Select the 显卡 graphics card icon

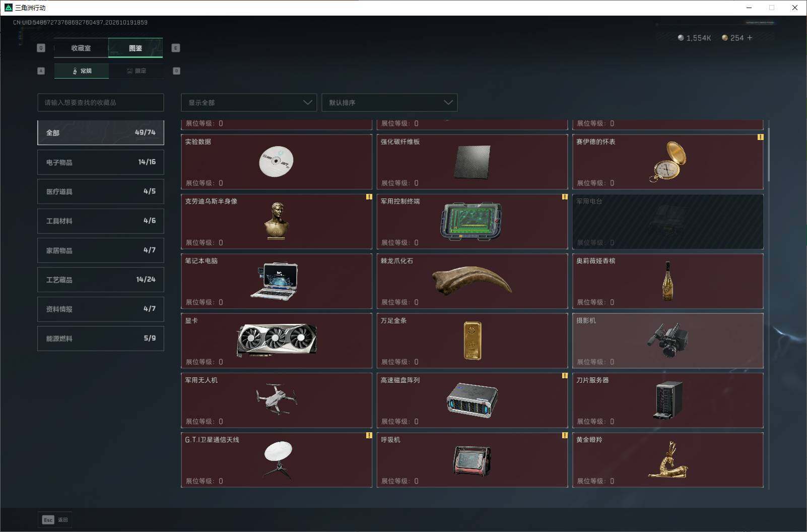pos(277,340)
